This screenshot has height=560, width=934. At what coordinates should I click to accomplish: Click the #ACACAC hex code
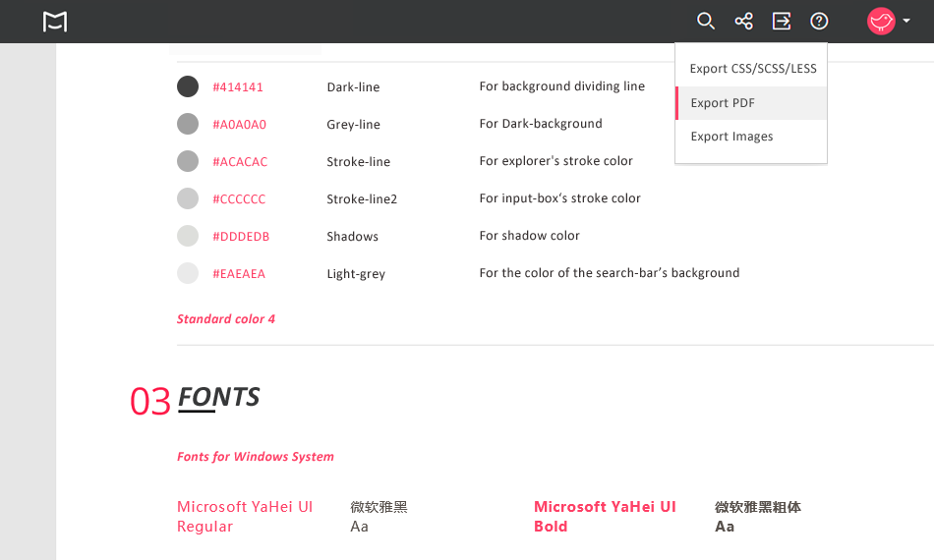240,162
